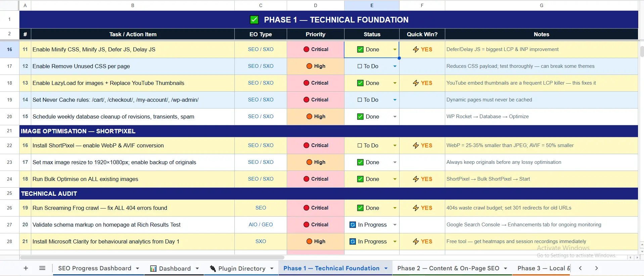Open the all sheets list icon

(42, 268)
